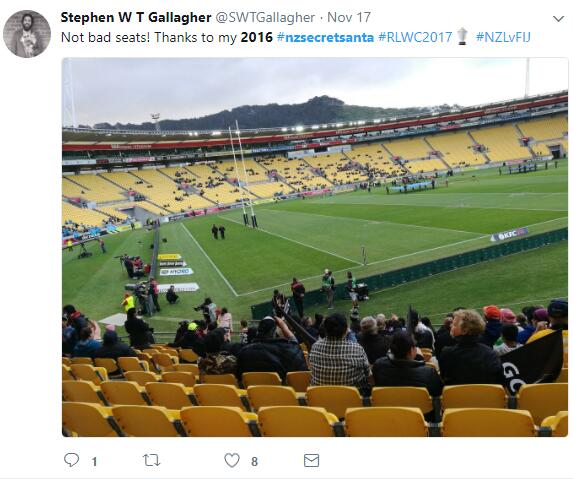Image resolution: width=573 pixels, height=480 pixels.
Task: Click the reply count number 1
Action: pos(94,462)
